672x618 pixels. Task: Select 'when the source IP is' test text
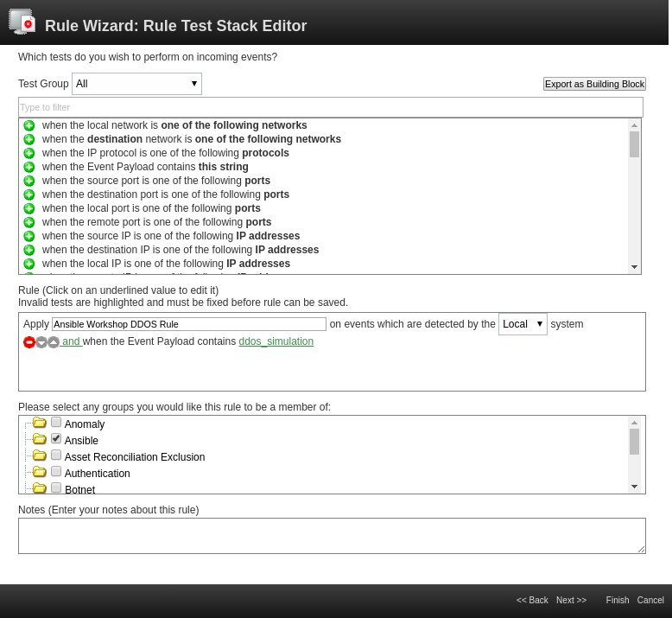[x=171, y=236]
